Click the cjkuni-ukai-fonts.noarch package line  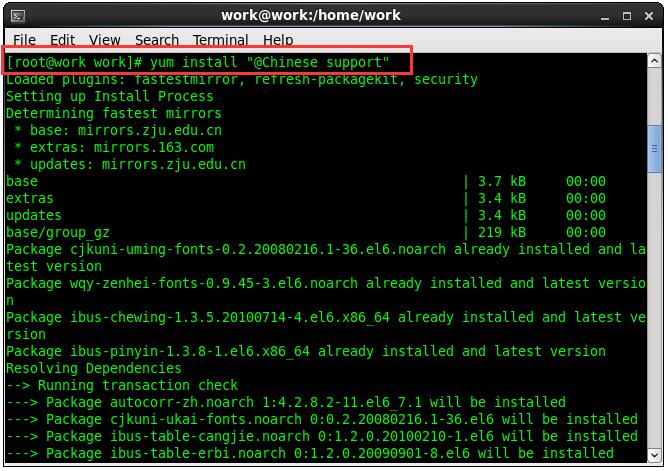point(322,420)
